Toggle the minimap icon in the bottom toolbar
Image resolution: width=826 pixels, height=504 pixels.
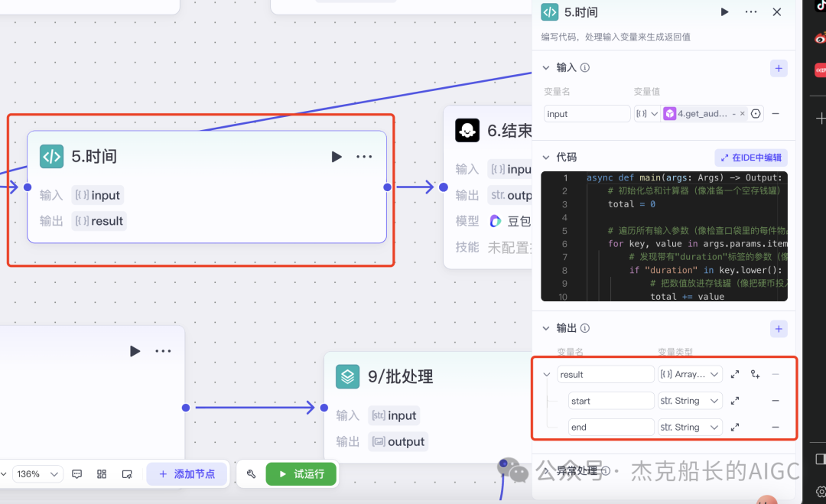click(127, 474)
